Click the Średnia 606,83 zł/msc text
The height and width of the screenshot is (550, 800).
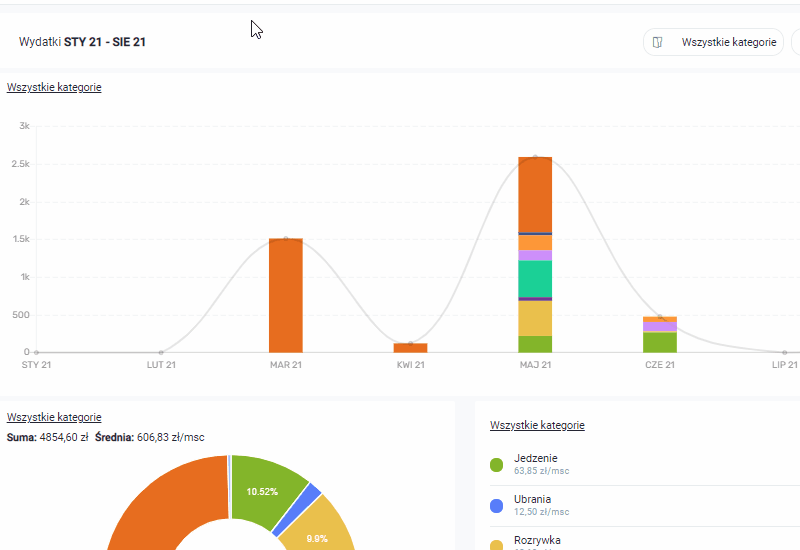(x=149, y=437)
